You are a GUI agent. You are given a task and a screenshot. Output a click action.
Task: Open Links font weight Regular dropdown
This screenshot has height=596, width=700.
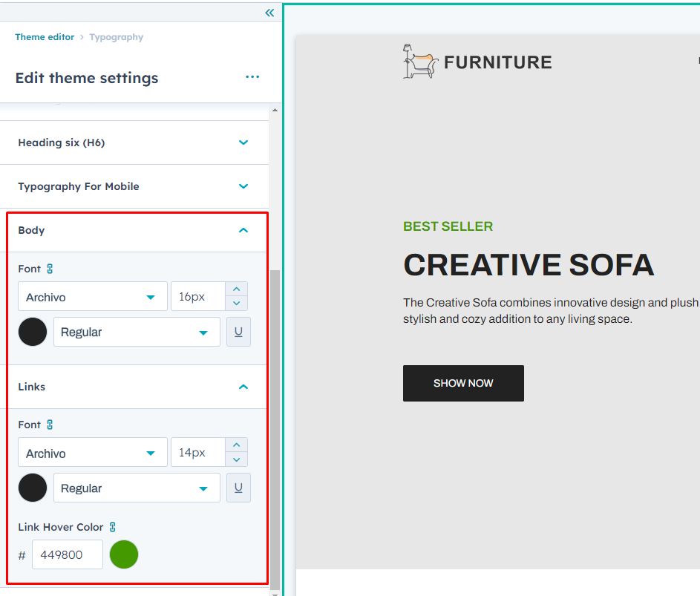137,488
